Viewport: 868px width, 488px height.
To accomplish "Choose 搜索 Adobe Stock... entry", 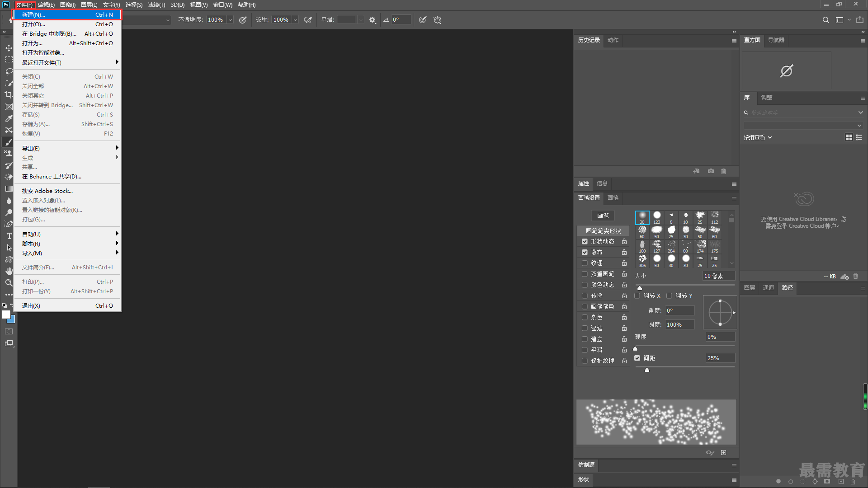I will click(67, 191).
